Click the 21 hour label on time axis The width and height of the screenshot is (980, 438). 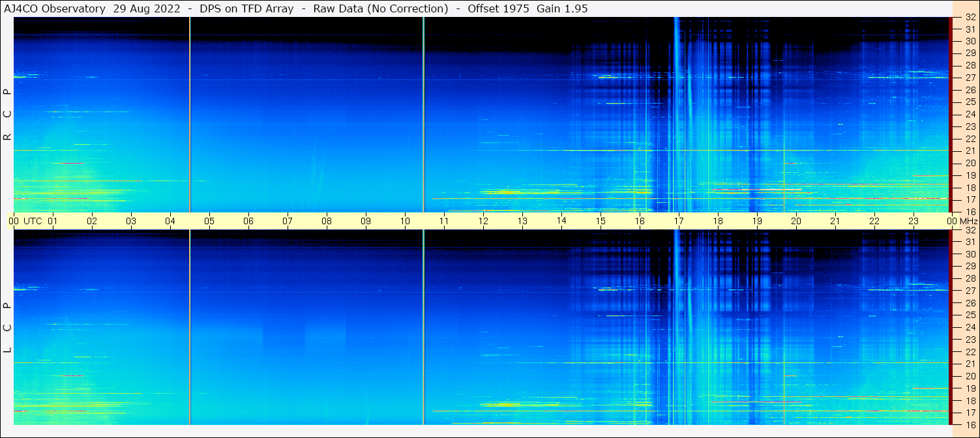(x=835, y=221)
